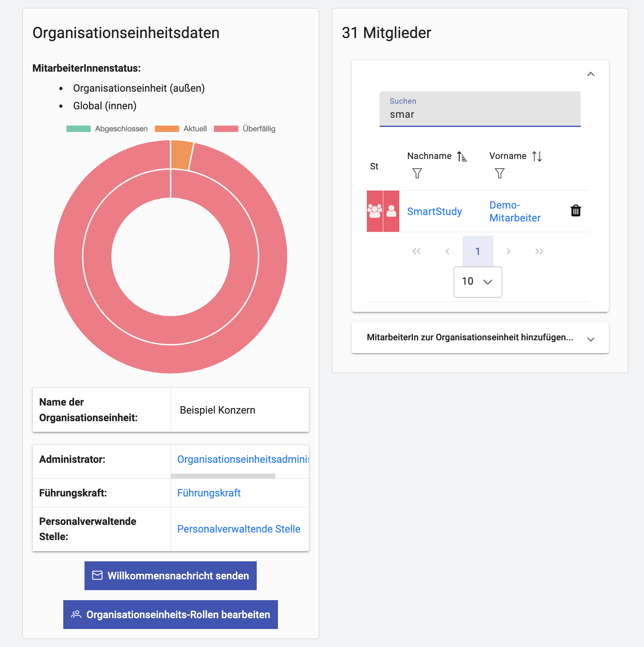Select page 1 in pagination
This screenshot has height=647, width=644.
[477, 251]
